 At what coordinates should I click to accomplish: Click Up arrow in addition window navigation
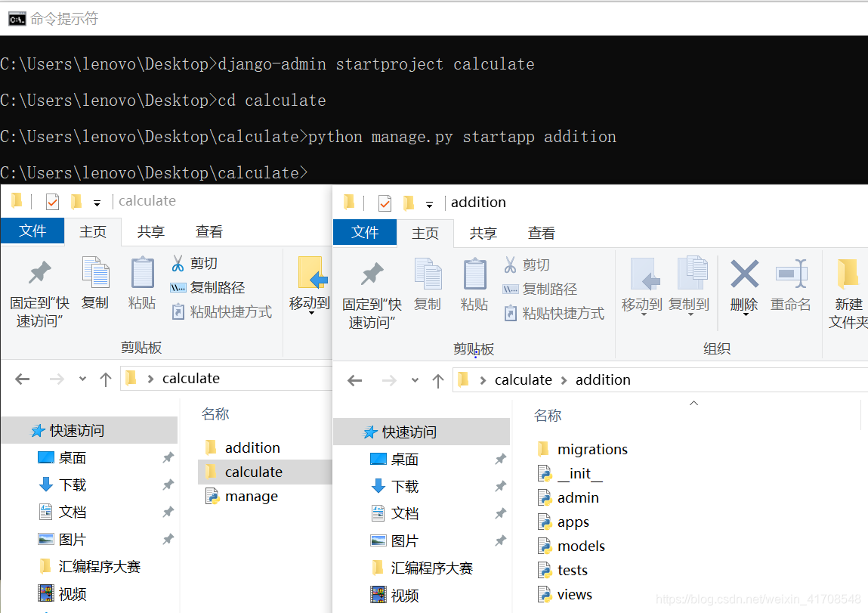point(438,380)
